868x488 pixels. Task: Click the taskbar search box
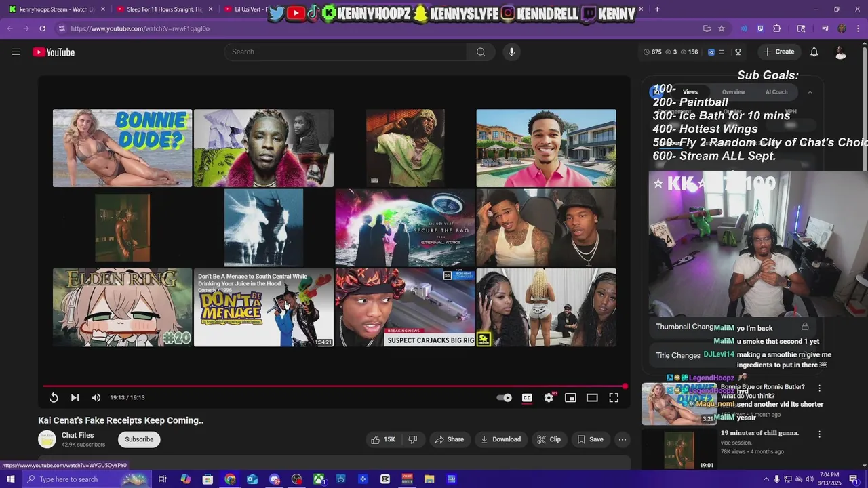(86, 479)
